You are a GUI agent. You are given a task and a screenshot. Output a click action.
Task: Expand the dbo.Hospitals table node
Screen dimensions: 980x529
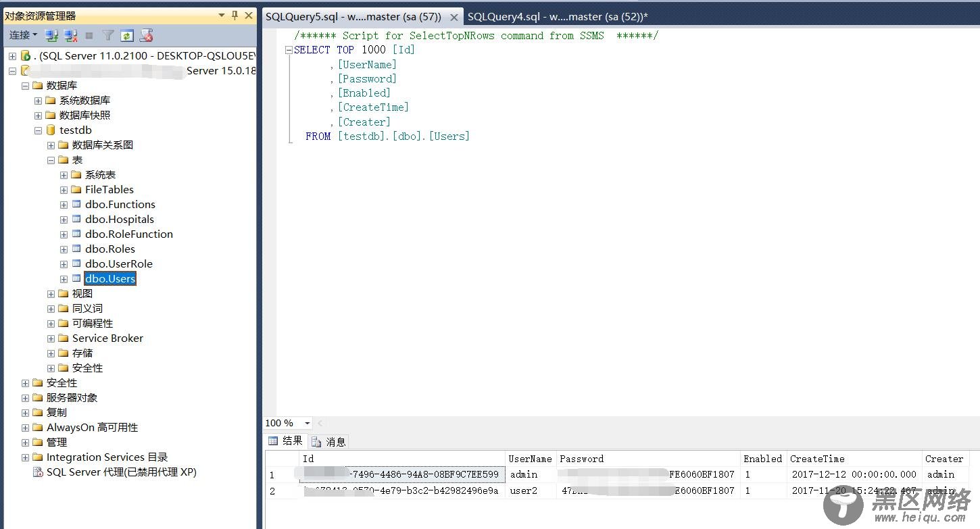point(64,219)
